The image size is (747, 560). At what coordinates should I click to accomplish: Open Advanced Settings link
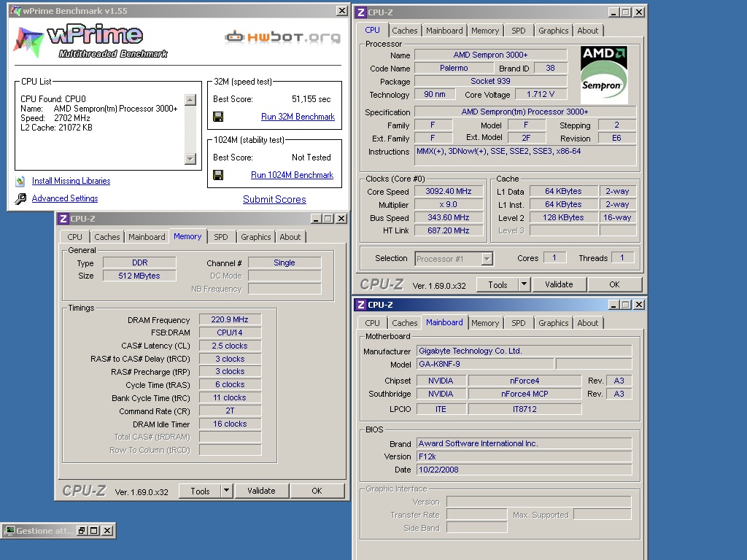click(65, 198)
